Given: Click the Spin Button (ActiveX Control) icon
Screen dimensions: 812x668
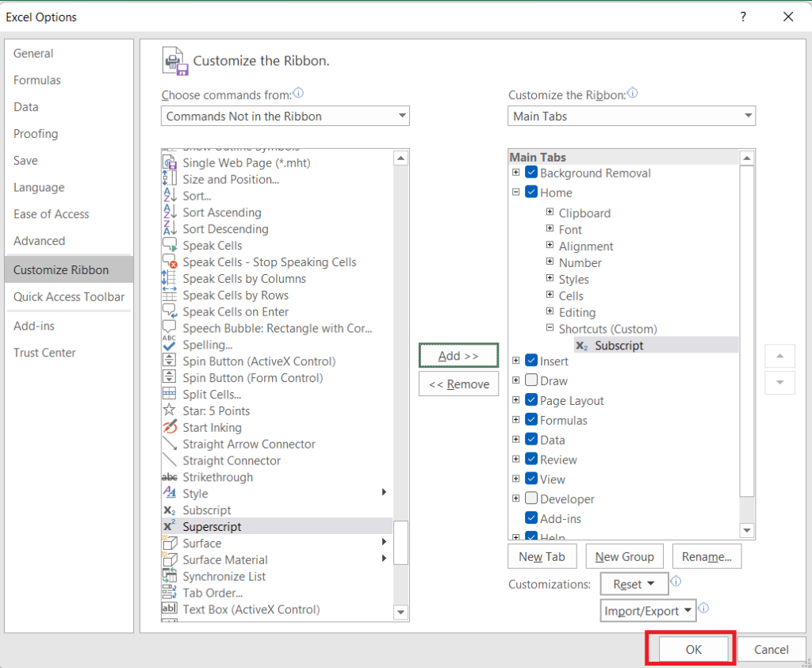Looking at the screenshot, I should click(x=170, y=361).
